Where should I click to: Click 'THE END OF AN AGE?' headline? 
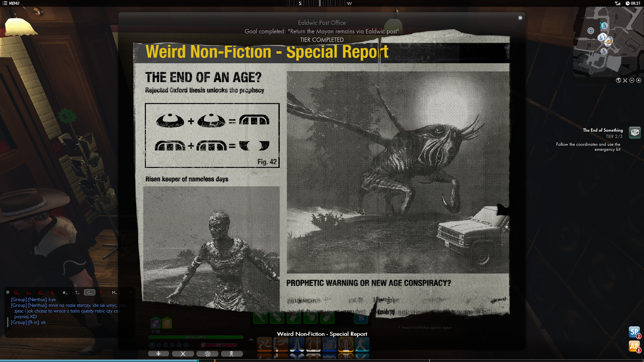pos(203,77)
